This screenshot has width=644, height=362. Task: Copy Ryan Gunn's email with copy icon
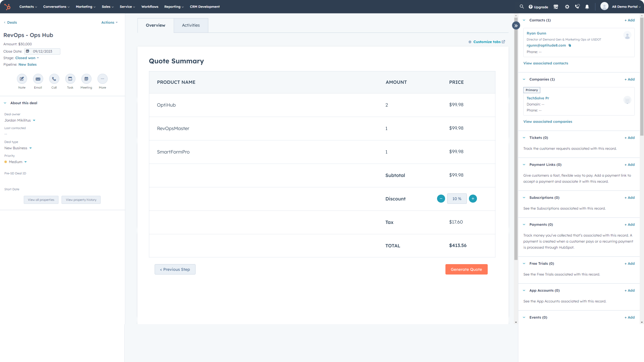point(570,46)
